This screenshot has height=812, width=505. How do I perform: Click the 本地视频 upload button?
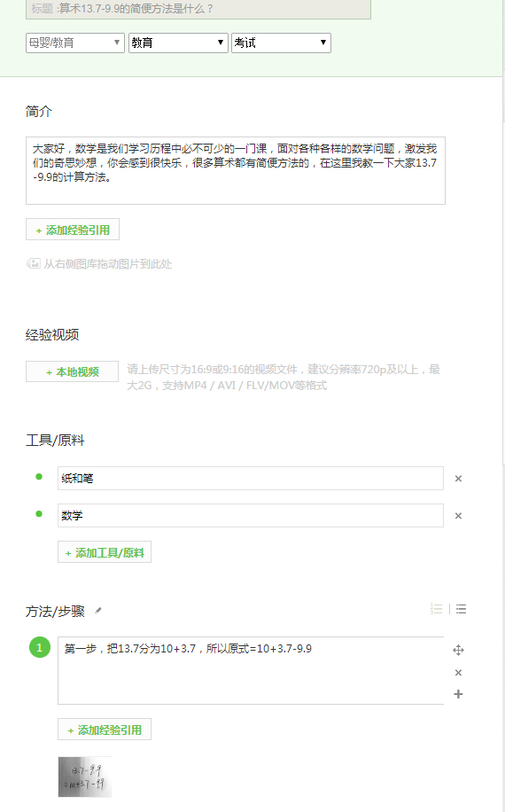pyautogui.click(x=72, y=371)
